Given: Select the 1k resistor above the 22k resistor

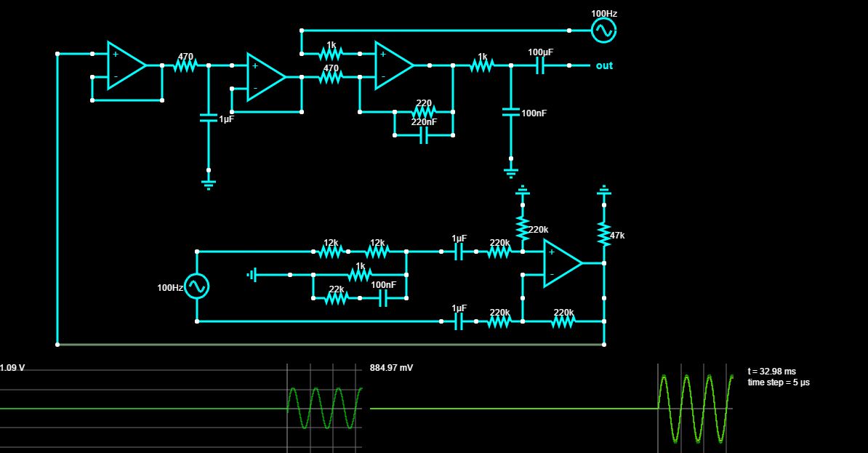Looking at the screenshot, I should click(x=360, y=275).
